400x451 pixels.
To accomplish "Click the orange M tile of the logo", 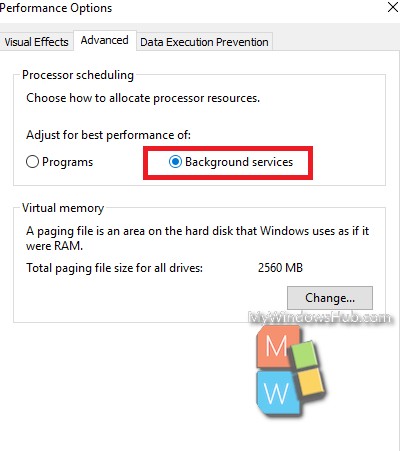I will coord(276,347).
